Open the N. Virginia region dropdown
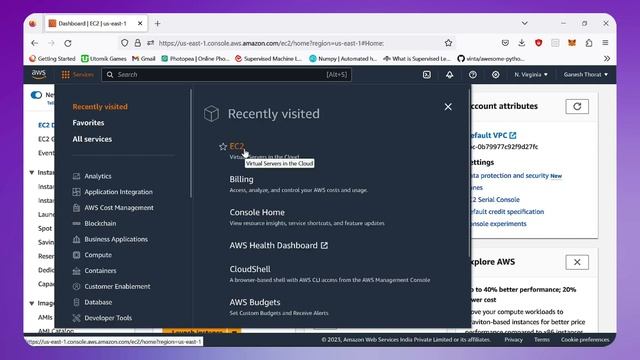Viewport: 640px width, 360px height. pos(531,75)
